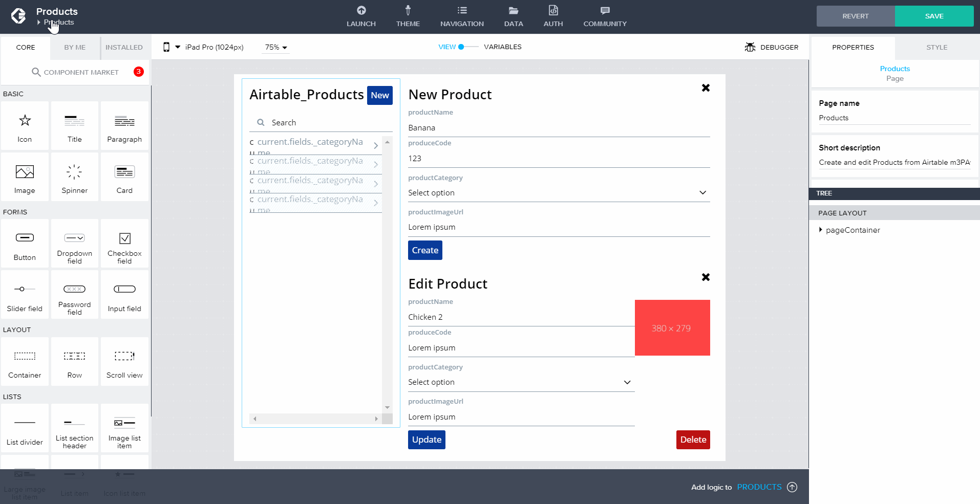Switch to the Properties tab

[x=853, y=47]
